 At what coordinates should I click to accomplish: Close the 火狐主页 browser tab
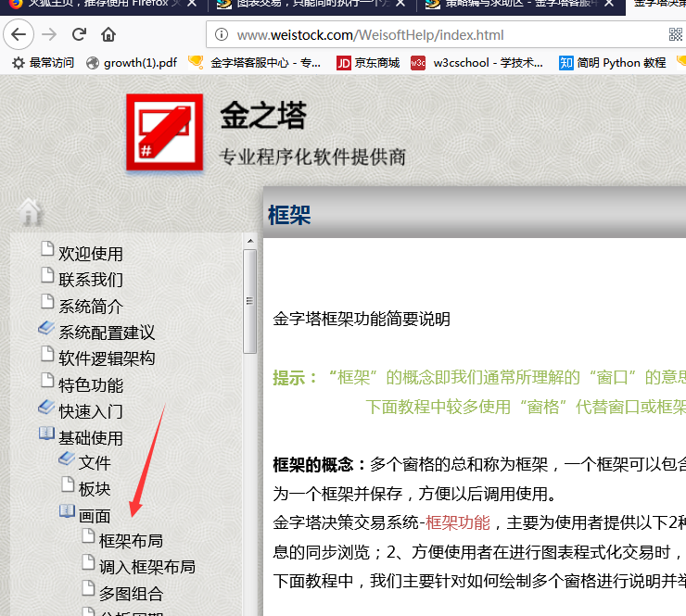click(192, 3)
